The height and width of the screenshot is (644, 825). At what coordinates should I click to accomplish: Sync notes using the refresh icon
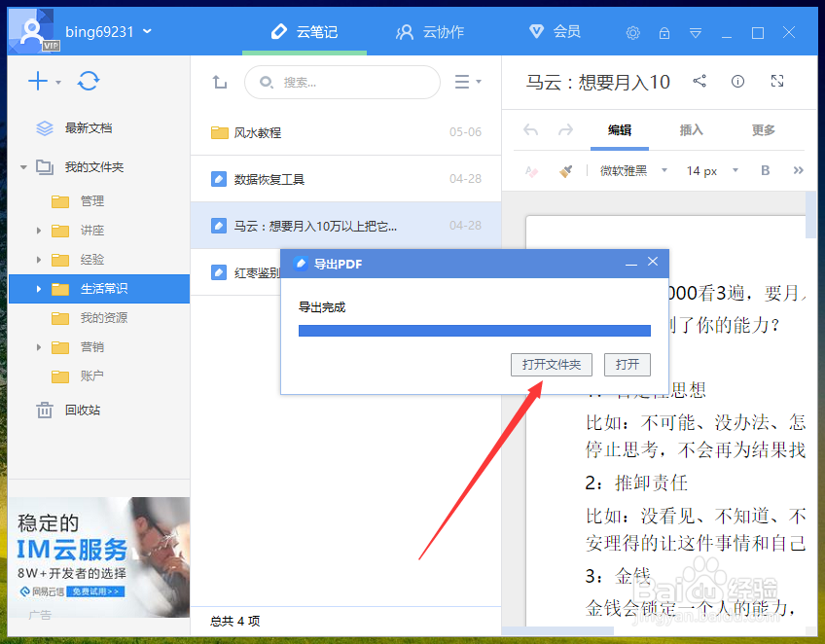[x=89, y=82]
